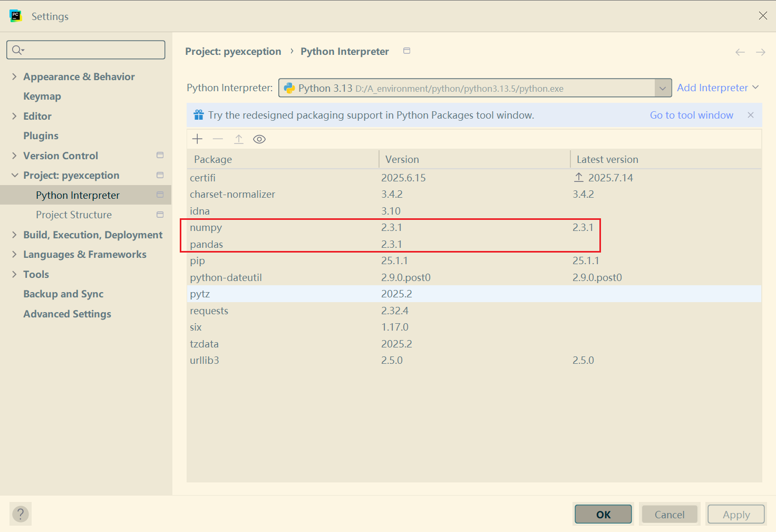Image resolution: width=776 pixels, height=532 pixels.
Task: Click the OK button
Action: tap(603, 514)
